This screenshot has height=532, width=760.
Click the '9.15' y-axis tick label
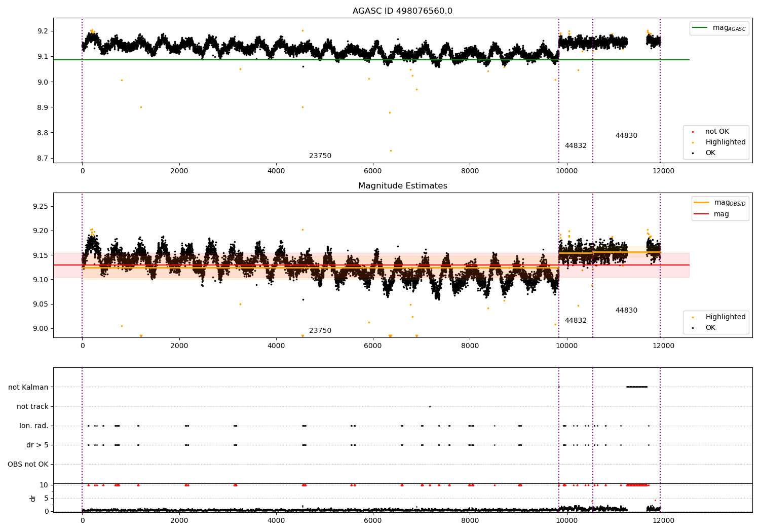coord(41,255)
